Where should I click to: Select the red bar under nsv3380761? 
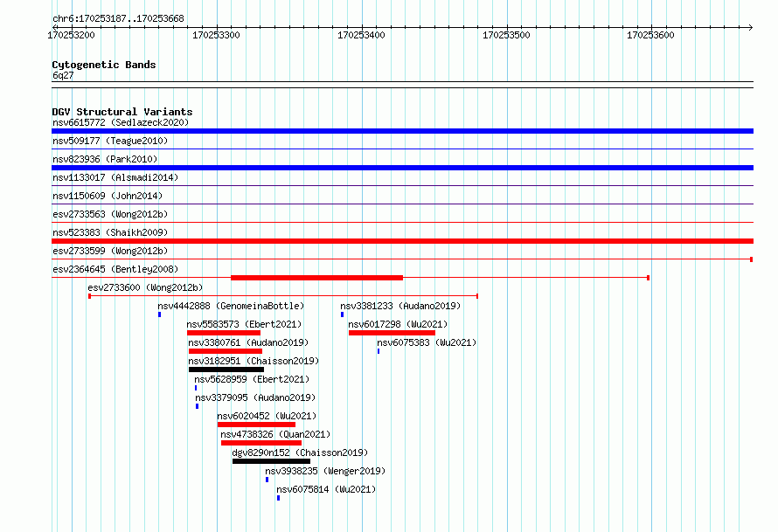(x=226, y=351)
